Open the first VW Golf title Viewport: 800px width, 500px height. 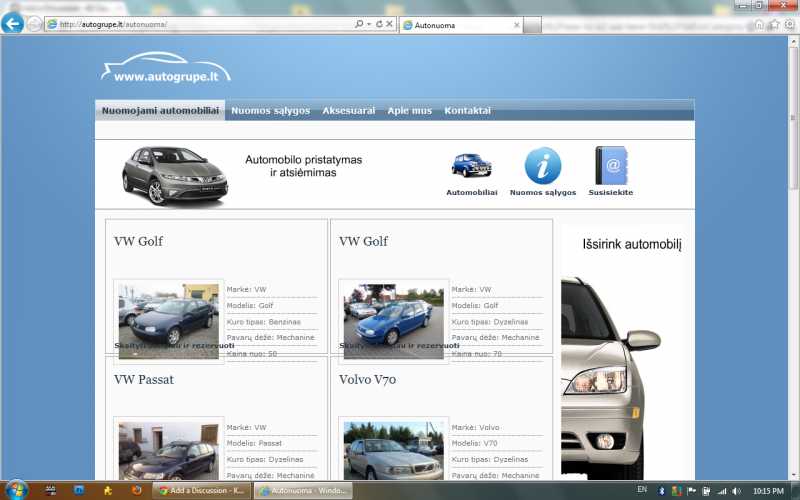(138, 241)
